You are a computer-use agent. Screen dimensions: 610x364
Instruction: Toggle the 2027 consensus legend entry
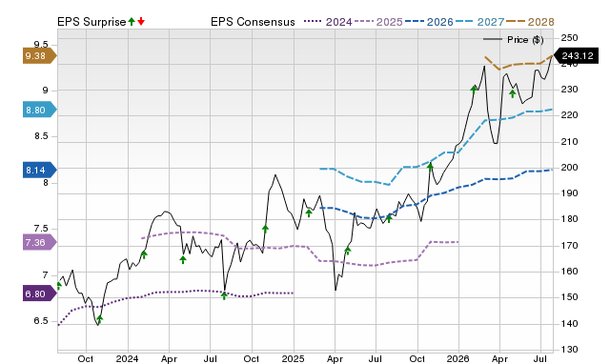pyautogui.click(x=479, y=22)
